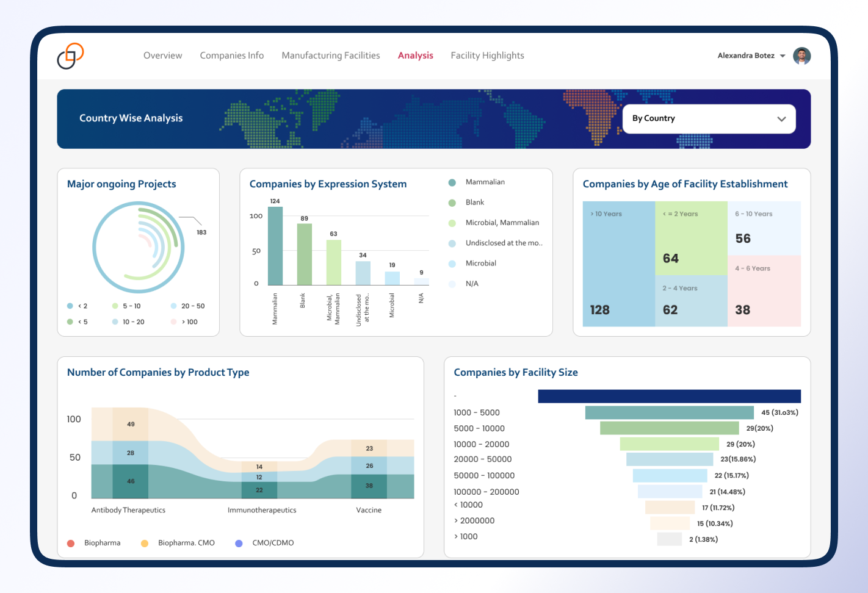This screenshot has height=593, width=868.
Task: Click the >10 Years treemap tile
Action: [x=618, y=264]
